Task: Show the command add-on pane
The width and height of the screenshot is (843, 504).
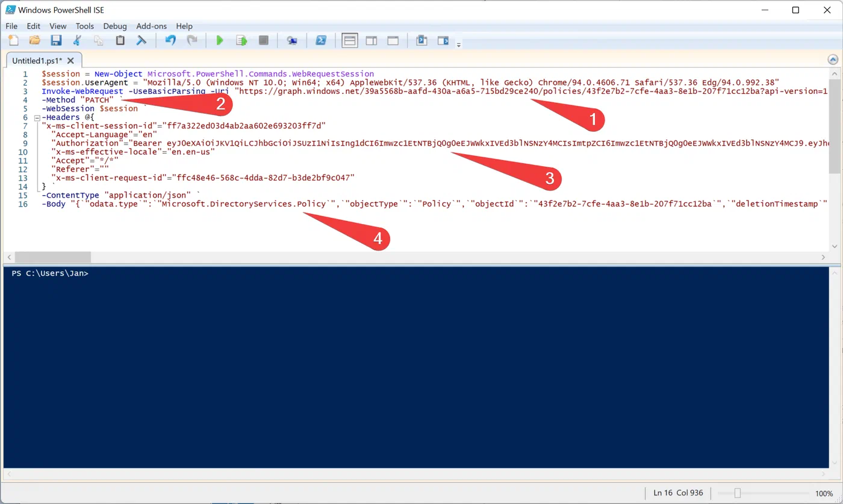Action: click(x=443, y=40)
